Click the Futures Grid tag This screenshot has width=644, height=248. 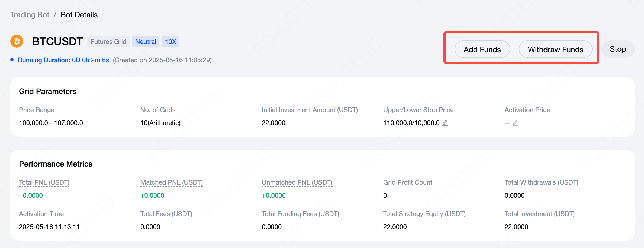(x=108, y=41)
